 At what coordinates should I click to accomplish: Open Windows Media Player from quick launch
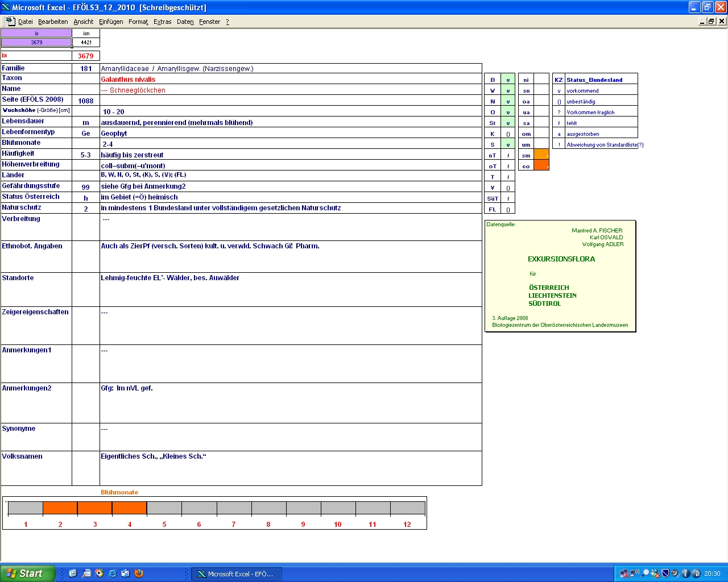coord(99,573)
